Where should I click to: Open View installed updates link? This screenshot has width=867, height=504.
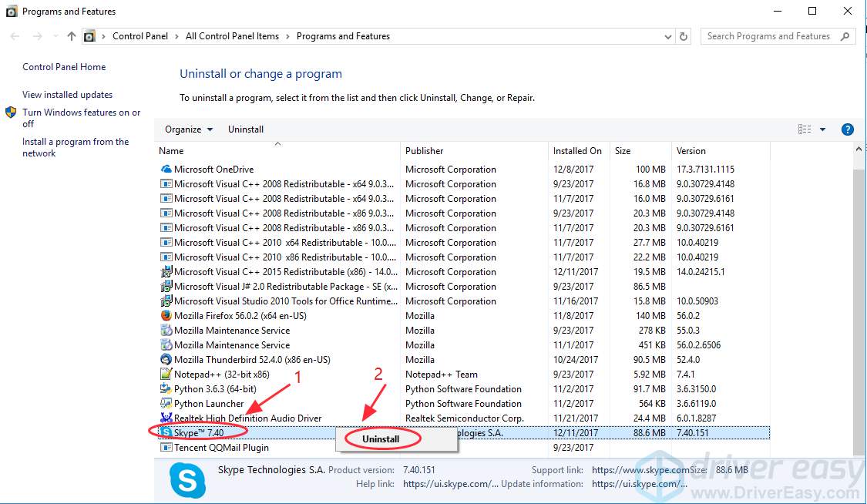67,95
